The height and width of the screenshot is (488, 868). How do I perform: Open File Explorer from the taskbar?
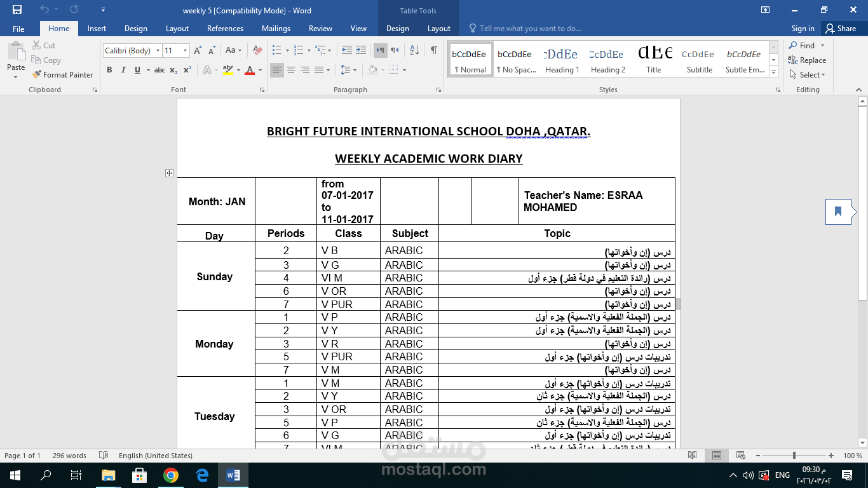(x=108, y=475)
